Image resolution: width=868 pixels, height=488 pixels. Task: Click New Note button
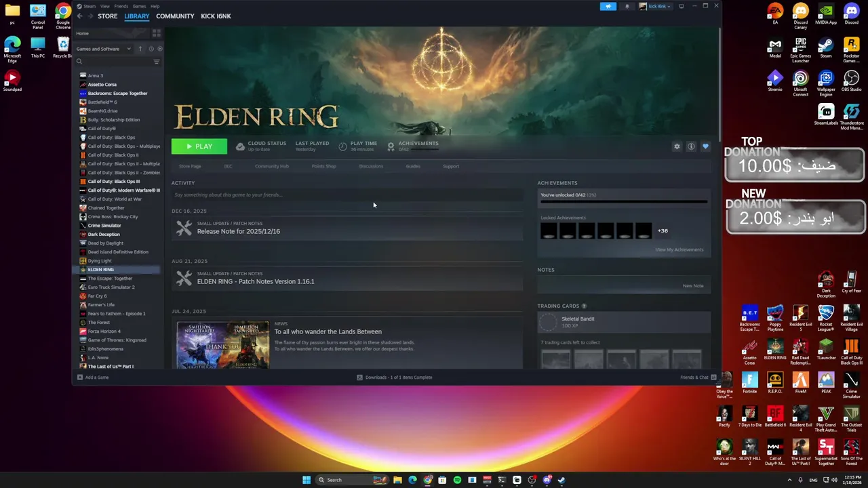693,286
